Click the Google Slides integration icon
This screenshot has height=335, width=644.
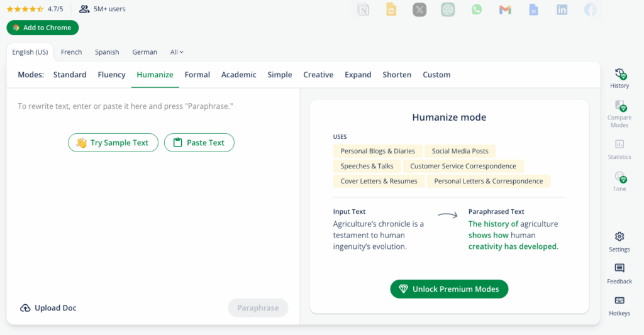click(x=391, y=9)
